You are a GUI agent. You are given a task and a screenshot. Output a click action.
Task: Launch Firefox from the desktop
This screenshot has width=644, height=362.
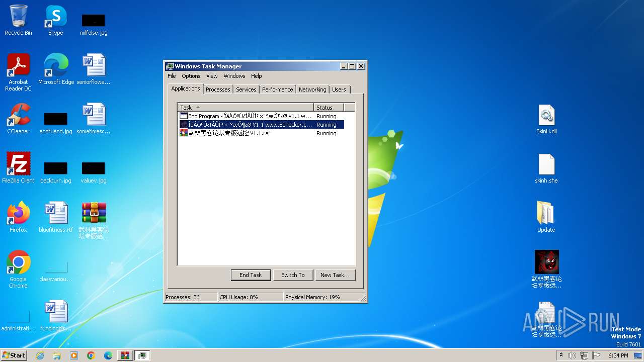point(18,217)
